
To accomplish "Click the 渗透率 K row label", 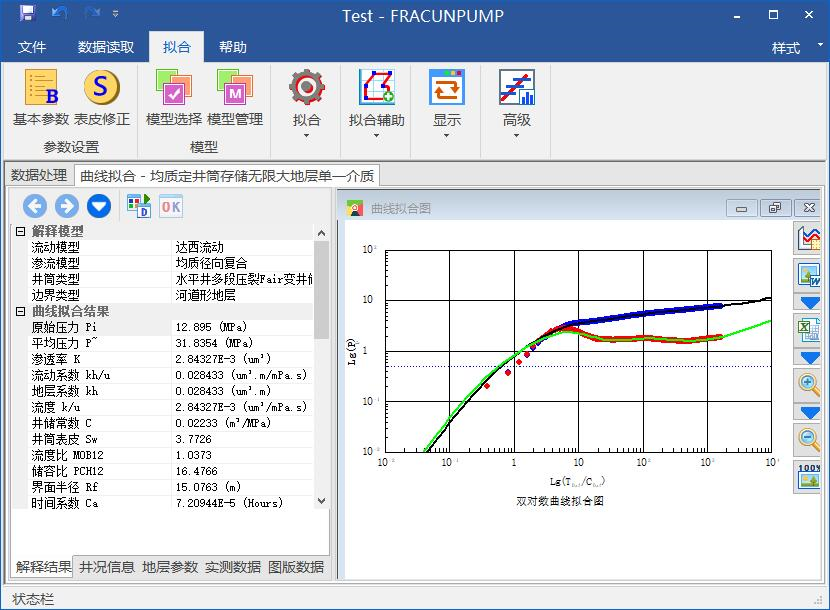I will coord(56,359).
